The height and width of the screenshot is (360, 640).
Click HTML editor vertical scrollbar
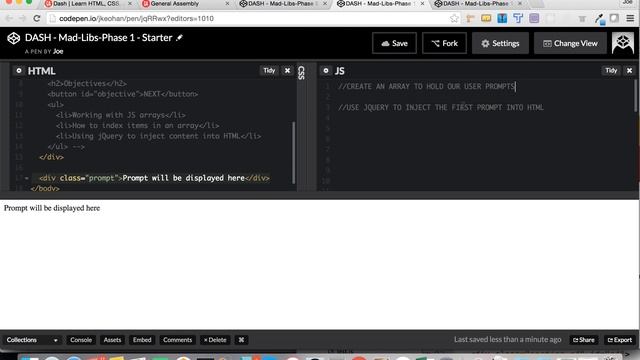pos(294,152)
